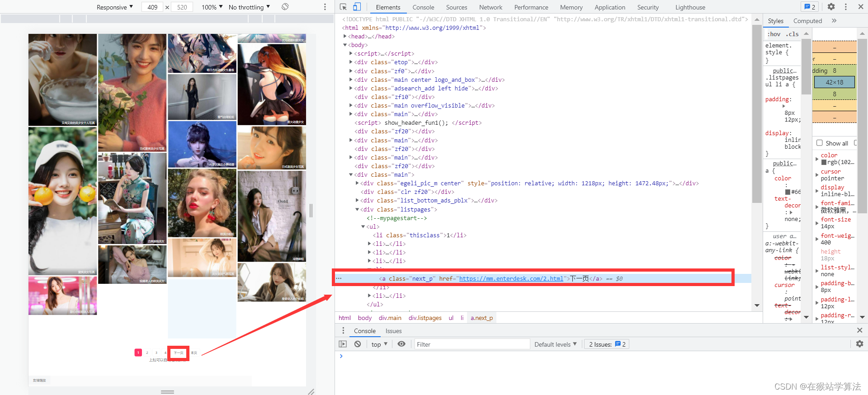This screenshot has width=868, height=395.
Task: Click the eye live expression icon
Action: tap(401, 344)
